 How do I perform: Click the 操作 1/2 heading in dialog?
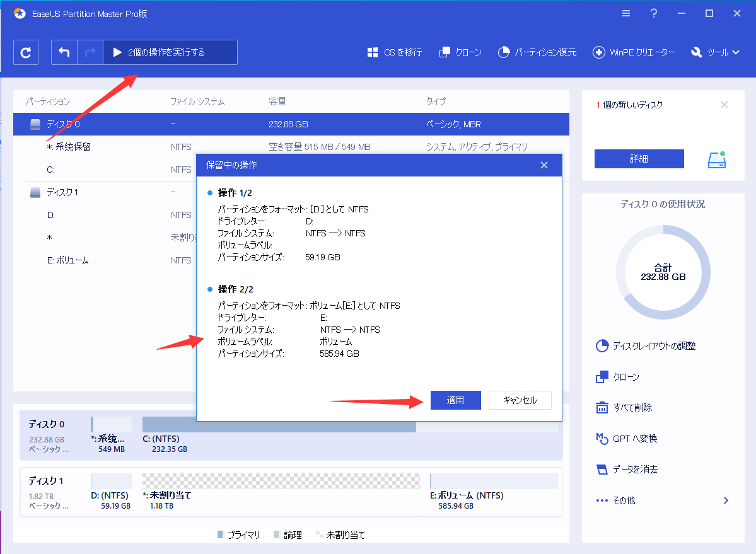(235, 193)
